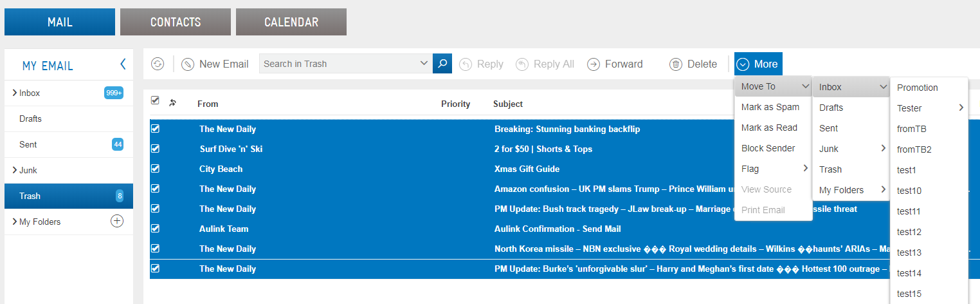Switch to the Contacts tab
980x304 pixels.
tap(176, 22)
